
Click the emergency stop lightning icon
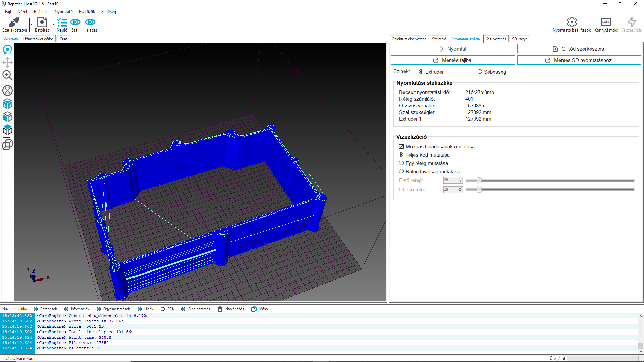click(631, 22)
